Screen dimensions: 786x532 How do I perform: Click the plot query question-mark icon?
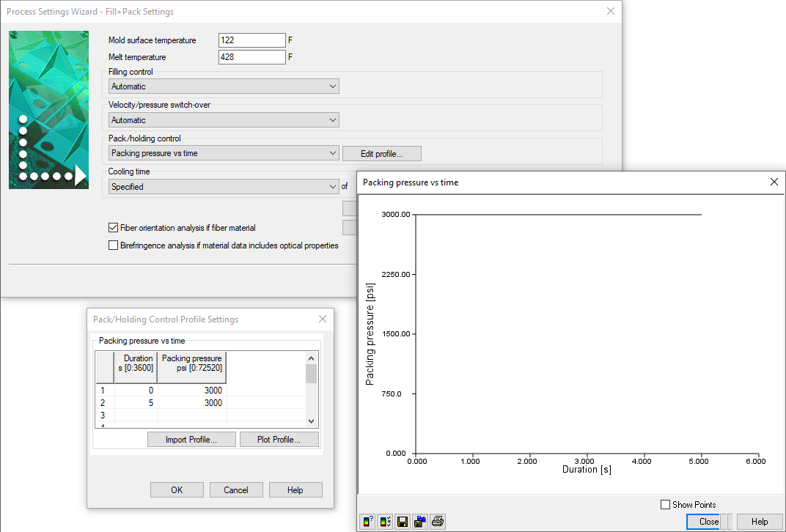tap(367, 521)
